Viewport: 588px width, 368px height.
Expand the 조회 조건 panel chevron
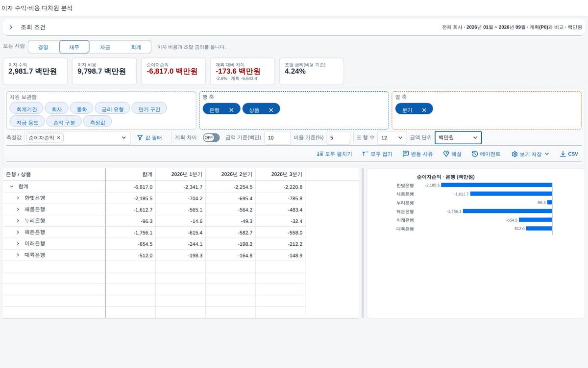11,27
